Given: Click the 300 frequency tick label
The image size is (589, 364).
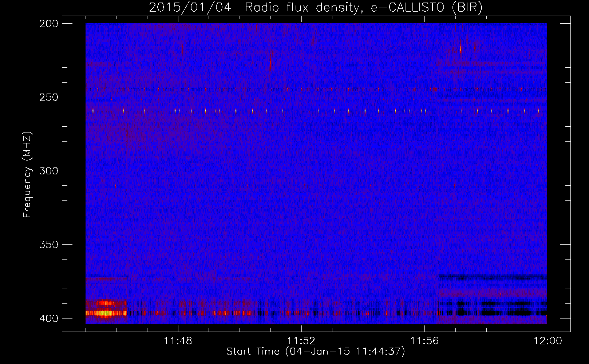Looking at the screenshot, I should pyautogui.click(x=48, y=171).
